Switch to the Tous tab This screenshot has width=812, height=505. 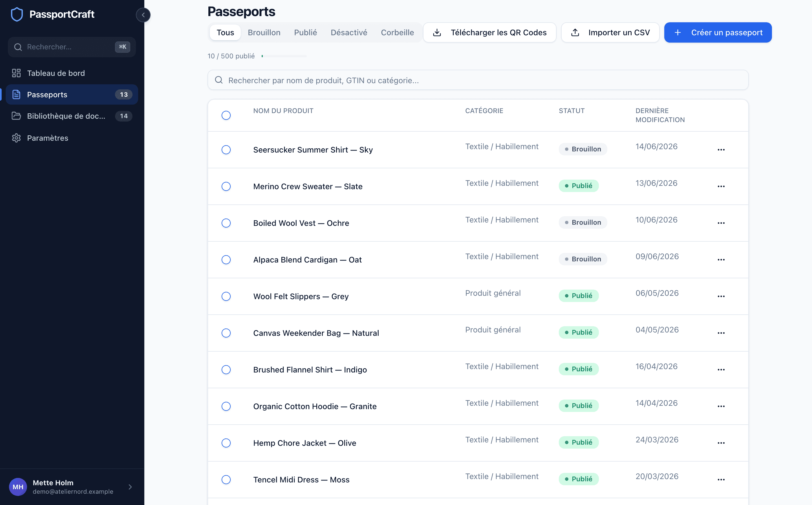coord(225,32)
